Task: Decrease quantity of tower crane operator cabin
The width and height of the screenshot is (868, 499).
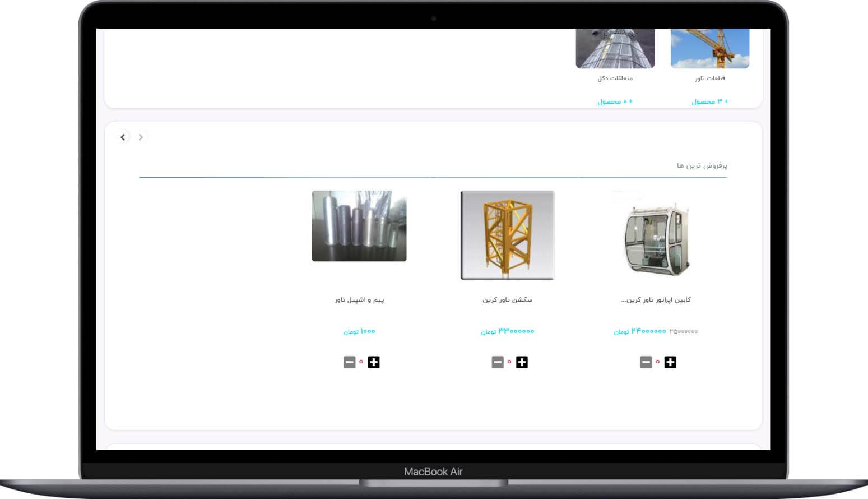Action: pyautogui.click(x=646, y=362)
